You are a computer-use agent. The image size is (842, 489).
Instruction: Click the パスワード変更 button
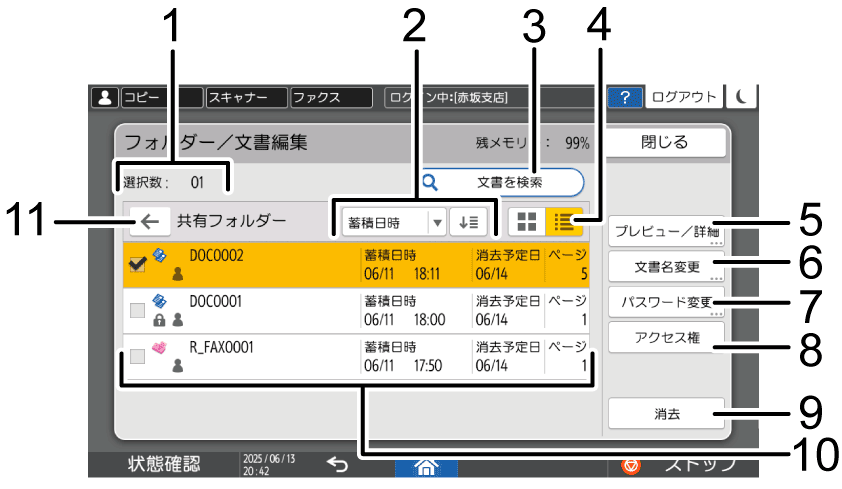(x=666, y=302)
